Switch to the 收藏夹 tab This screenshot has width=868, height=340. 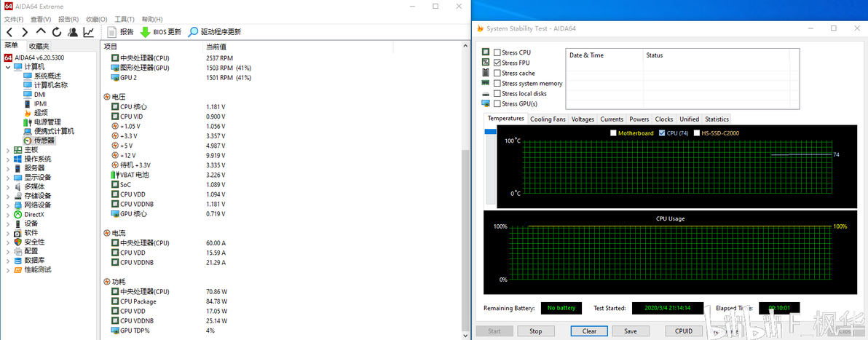[39, 47]
